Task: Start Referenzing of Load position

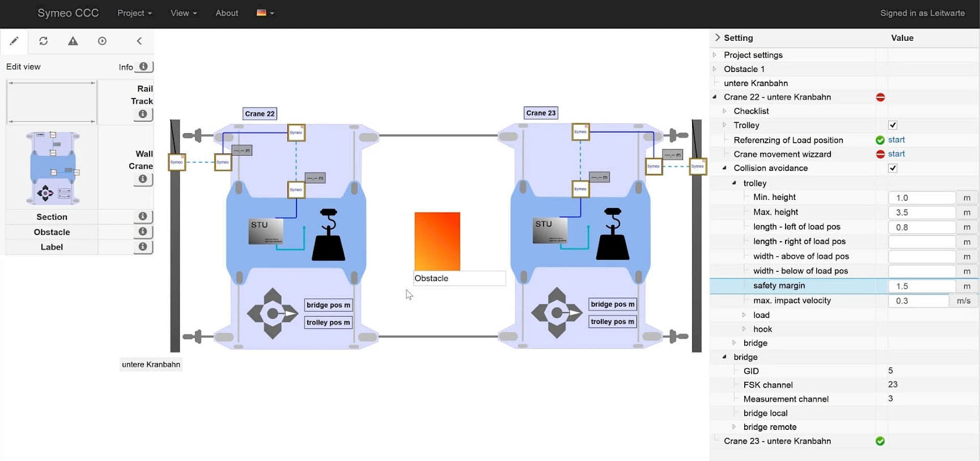Action: tap(897, 140)
